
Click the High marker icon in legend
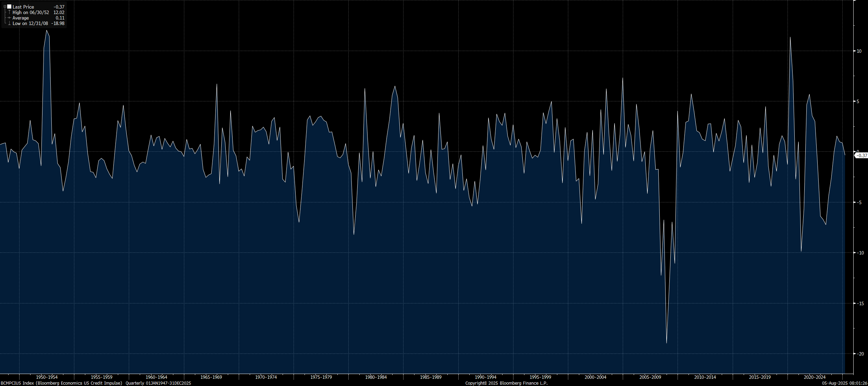tap(9, 12)
